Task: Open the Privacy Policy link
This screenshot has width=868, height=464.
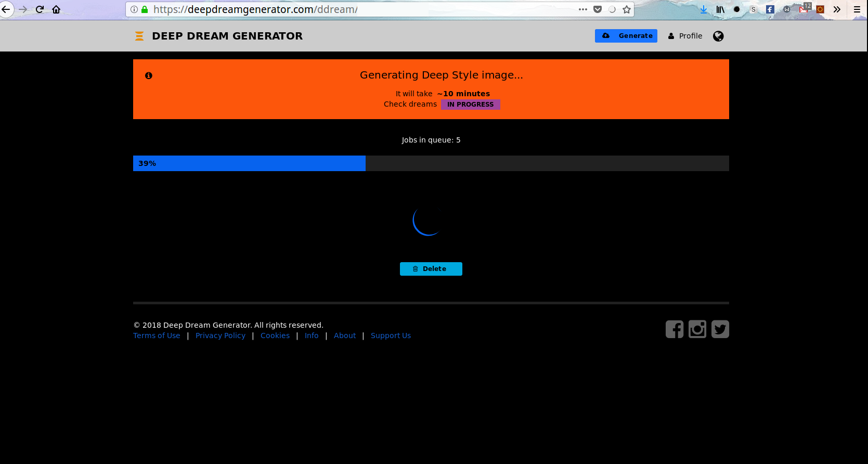Action: (221, 336)
